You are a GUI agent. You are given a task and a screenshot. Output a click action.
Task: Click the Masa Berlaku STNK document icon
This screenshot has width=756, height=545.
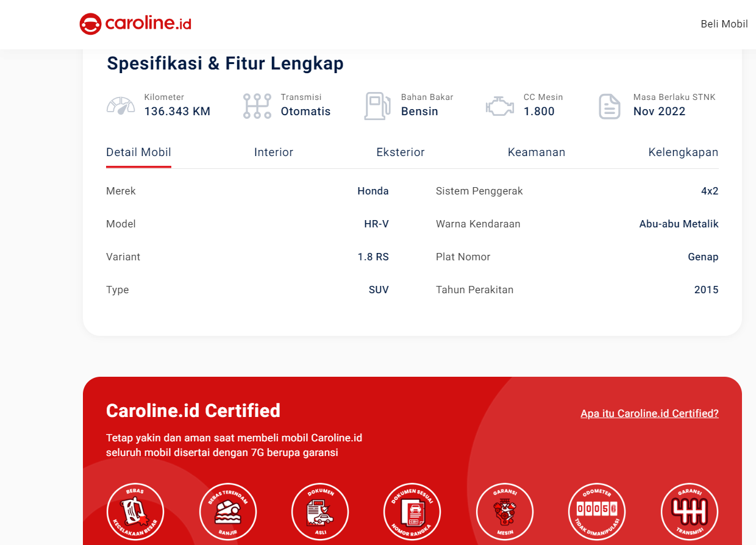609,106
